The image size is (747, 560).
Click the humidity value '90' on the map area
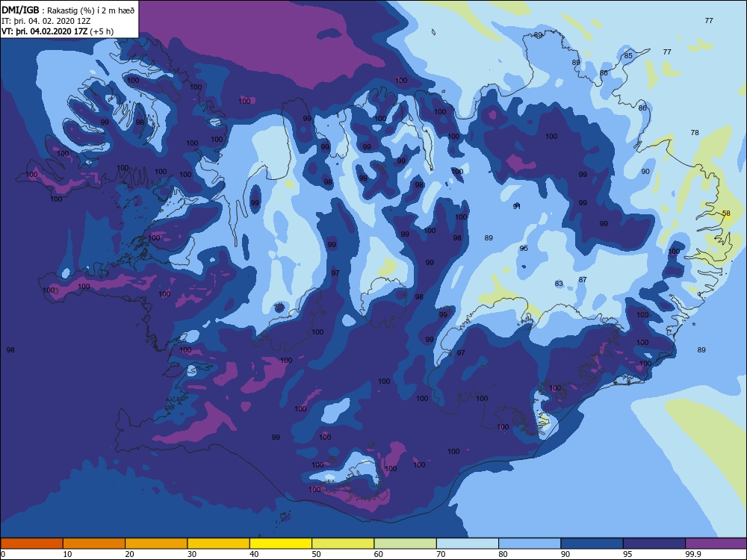pos(645,172)
